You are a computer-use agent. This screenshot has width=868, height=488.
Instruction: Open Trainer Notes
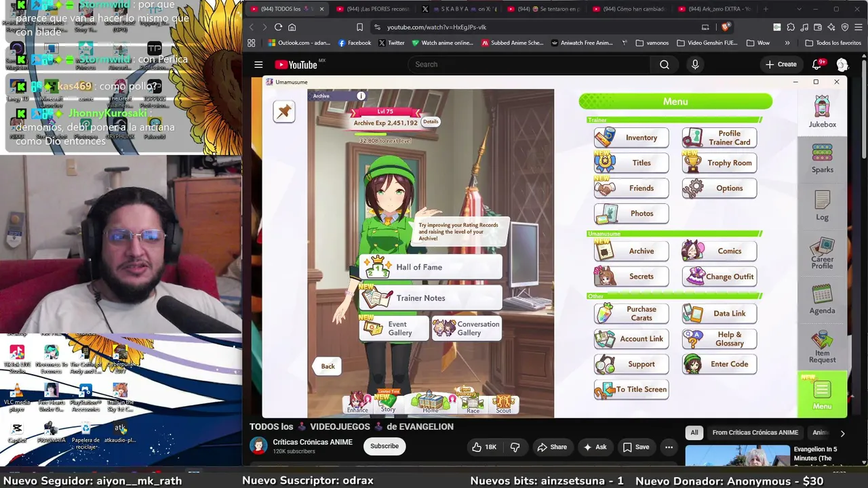coord(431,298)
